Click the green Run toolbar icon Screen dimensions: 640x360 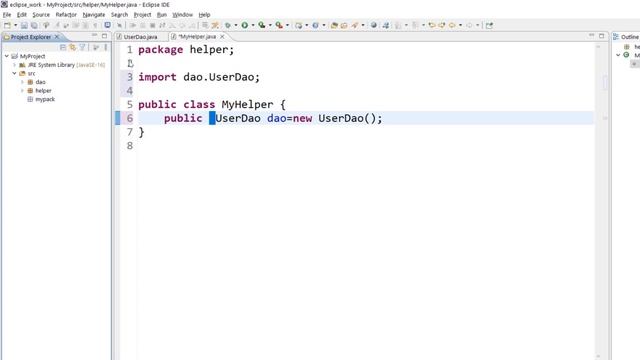pos(244,25)
